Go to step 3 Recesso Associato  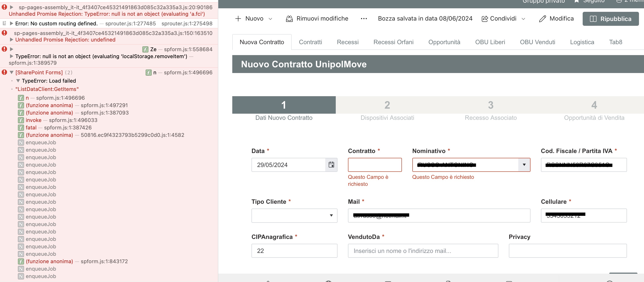pos(491,109)
